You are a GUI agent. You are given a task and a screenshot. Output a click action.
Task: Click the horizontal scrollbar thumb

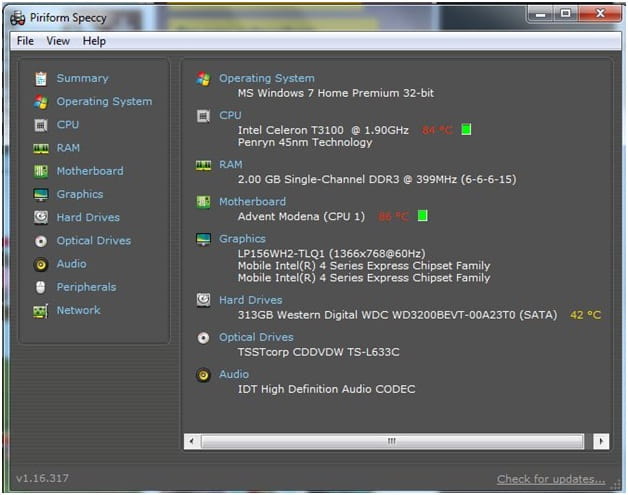(x=392, y=441)
